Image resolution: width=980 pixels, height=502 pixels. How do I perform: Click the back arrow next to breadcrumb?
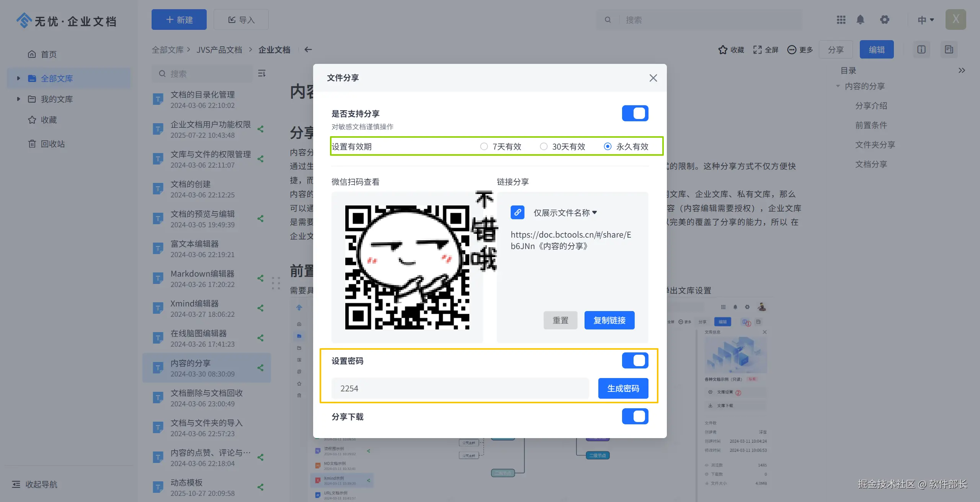[308, 49]
